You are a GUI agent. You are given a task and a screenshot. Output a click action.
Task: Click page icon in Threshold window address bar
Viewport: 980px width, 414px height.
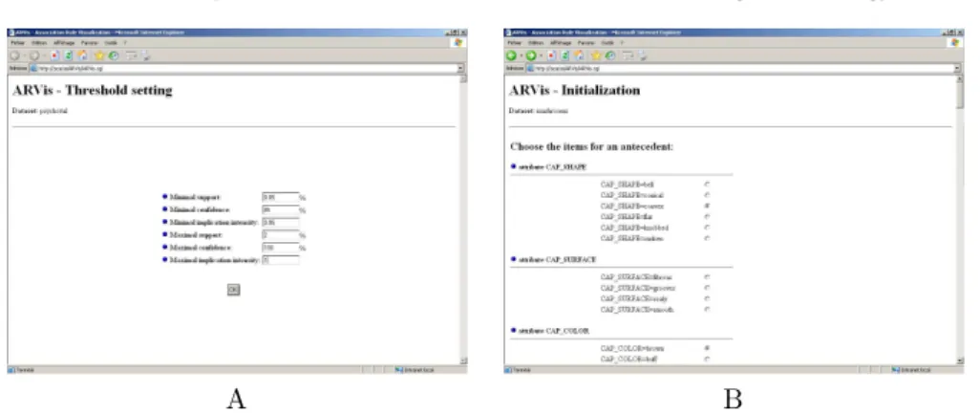coord(33,68)
